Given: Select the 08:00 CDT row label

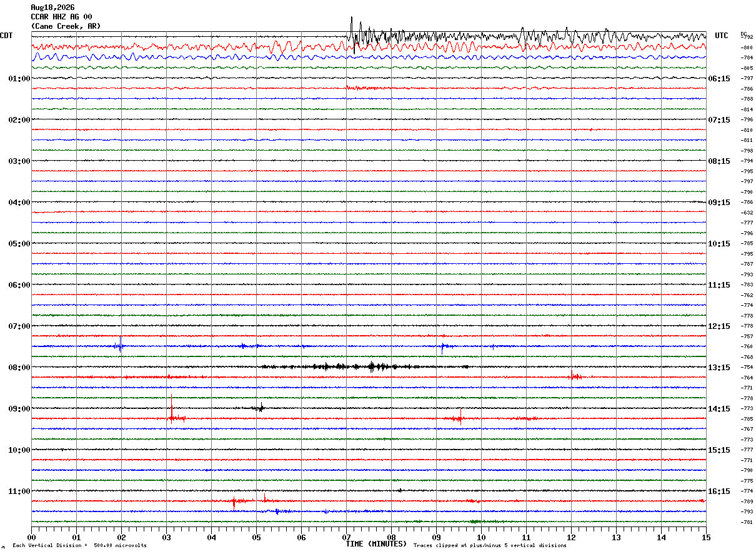Looking at the screenshot, I should point(19,368).
